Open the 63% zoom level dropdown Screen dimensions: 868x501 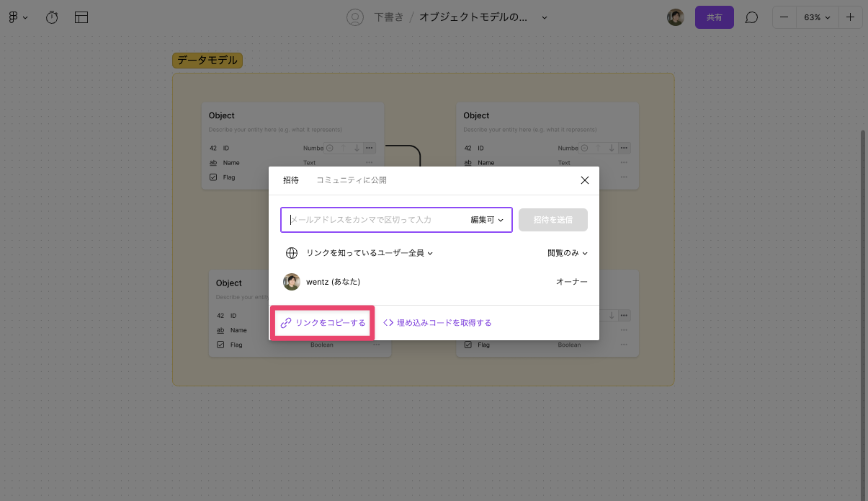click(818, 17)
